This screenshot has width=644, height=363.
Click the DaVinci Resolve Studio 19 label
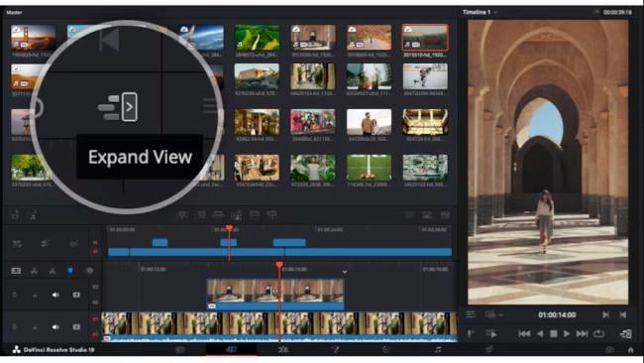[x=58, y=350]
